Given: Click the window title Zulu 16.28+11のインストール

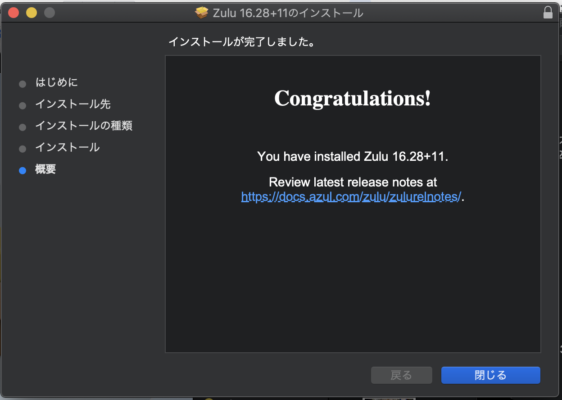Looking at the screenshot, I should (x=288, y=13).
